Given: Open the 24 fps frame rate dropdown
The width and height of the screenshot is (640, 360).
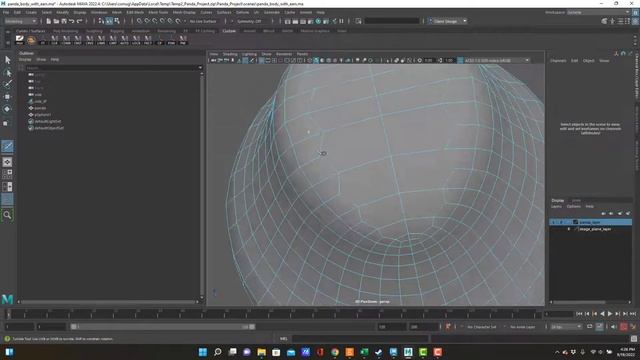Looking at the screenshot, I should [566, 327].
